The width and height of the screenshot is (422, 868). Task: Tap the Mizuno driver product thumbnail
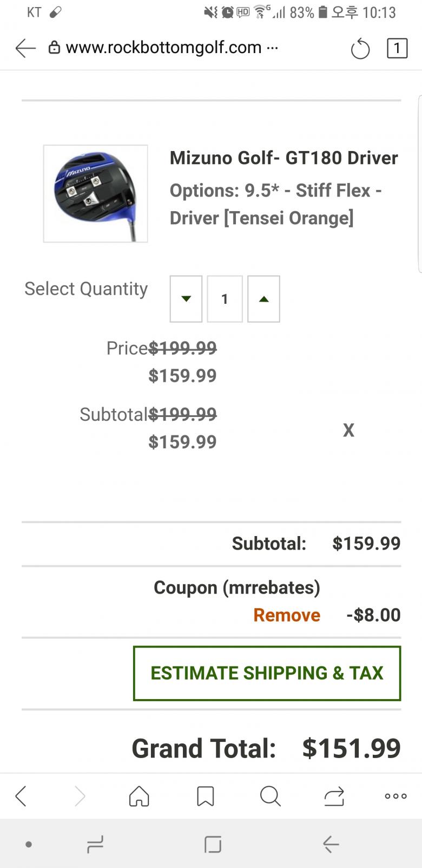tap(96, 193)
